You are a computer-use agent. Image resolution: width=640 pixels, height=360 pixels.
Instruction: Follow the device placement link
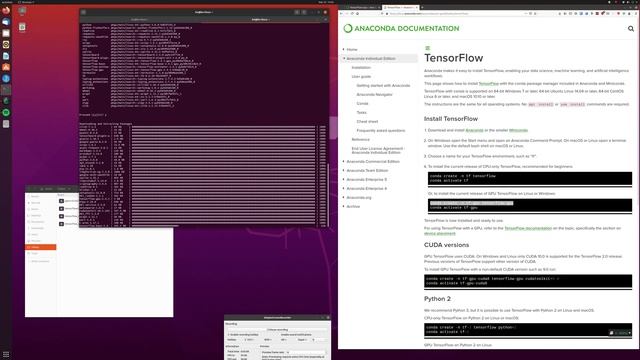[440, 233]
